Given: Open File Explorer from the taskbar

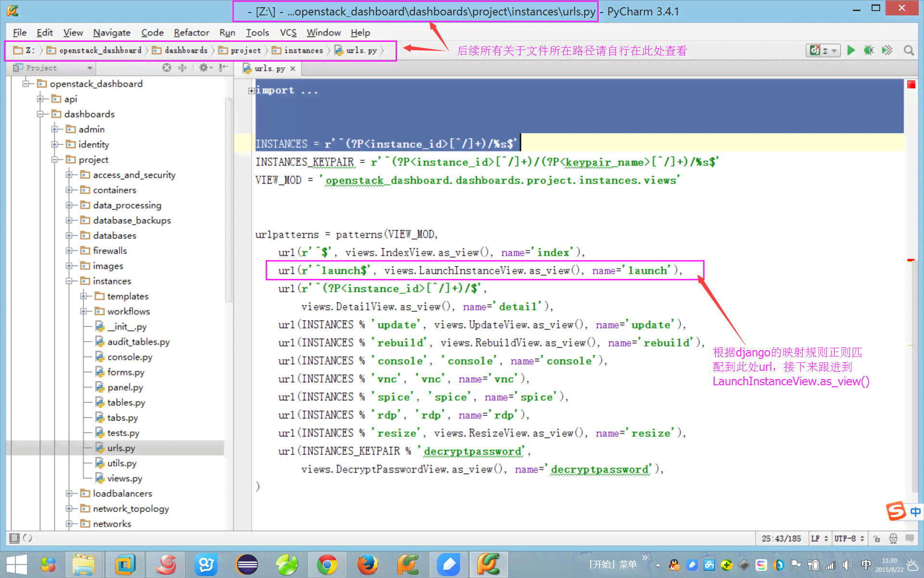Looking at the screenshot, I should [84, 565].
